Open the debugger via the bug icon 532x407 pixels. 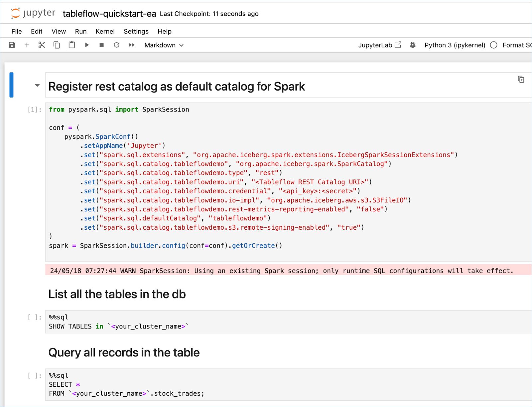click(413, 45)
